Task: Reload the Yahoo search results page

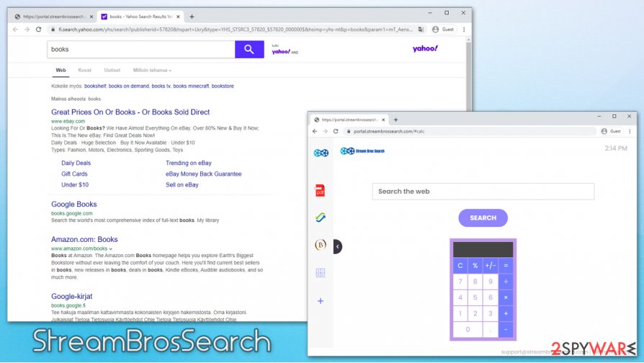Action: pyautogui.click(x=39, y=30)
